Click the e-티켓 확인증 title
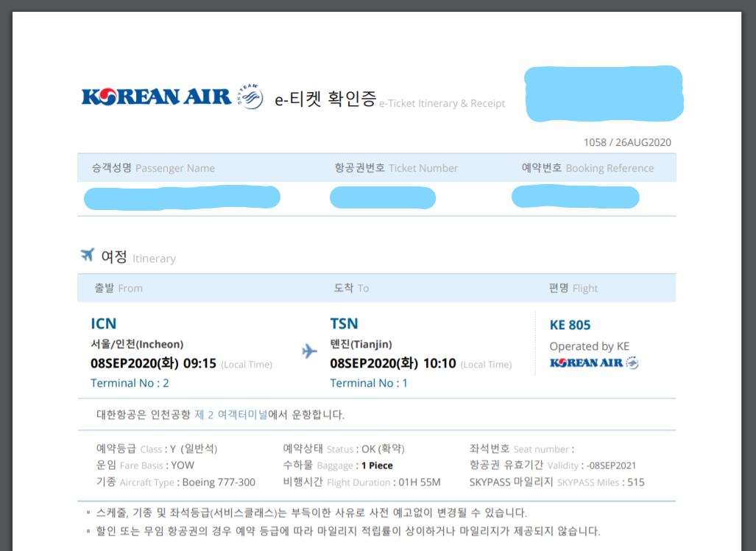The height and width of the screenshot is (551, 756). coord(325,99)
